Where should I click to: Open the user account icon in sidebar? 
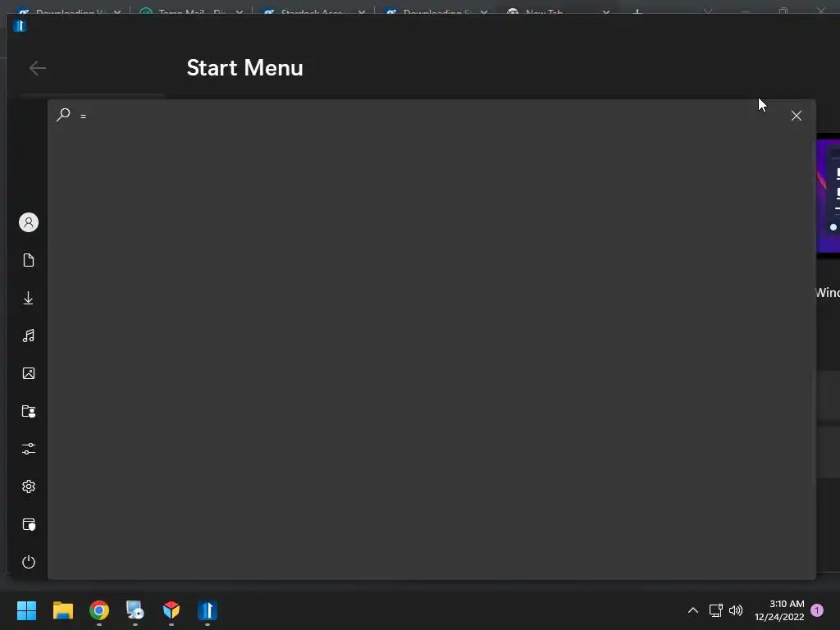coord(29,222)
